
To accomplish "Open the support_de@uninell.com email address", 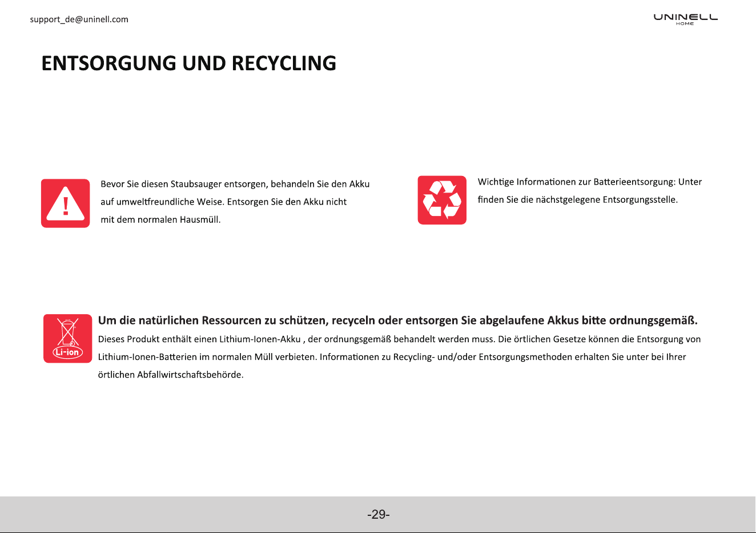I will (x=79, y=19).
